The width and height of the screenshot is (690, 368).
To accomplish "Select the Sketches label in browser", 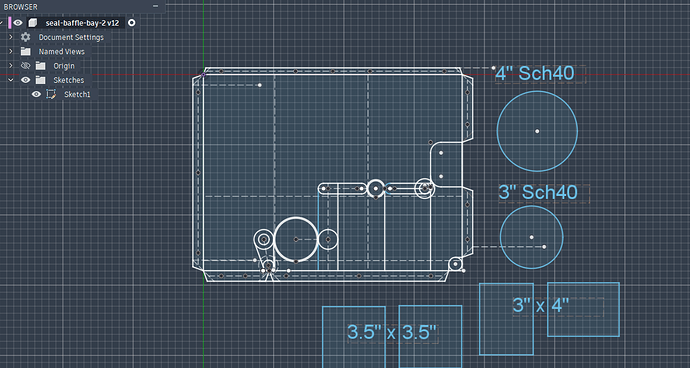I will (69, 80).
